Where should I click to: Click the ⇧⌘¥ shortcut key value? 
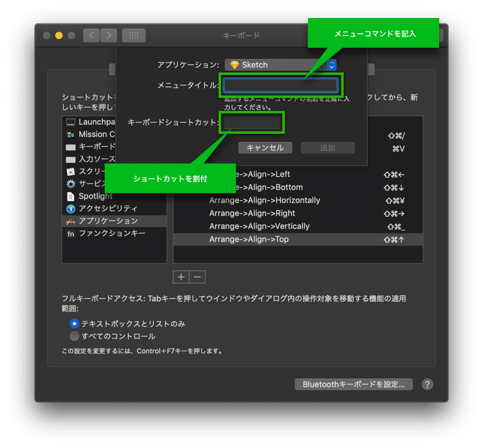coord(394,201)
